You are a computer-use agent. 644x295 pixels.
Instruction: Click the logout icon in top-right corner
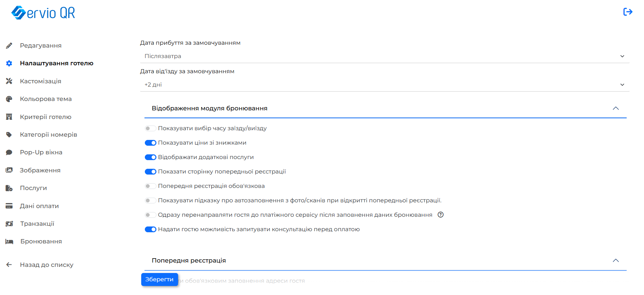tap(628, 12)
